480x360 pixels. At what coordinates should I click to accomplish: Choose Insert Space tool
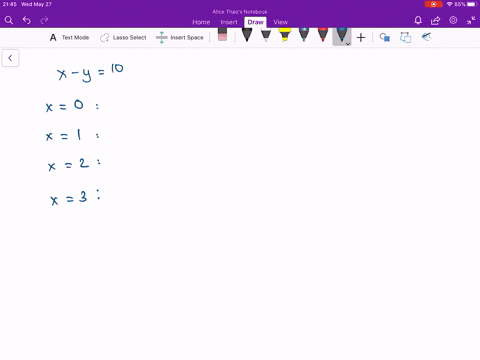click(x=180, y=37)
